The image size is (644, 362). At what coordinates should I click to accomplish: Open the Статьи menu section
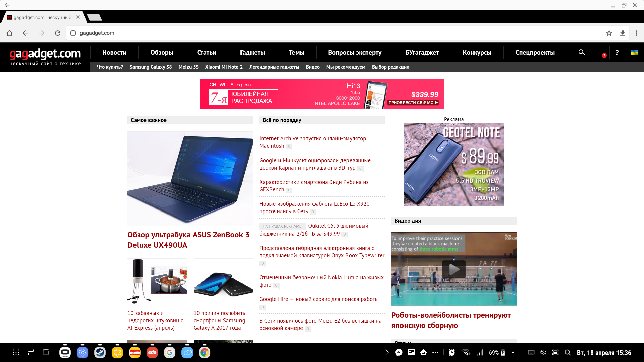click(x=207, y=53)
